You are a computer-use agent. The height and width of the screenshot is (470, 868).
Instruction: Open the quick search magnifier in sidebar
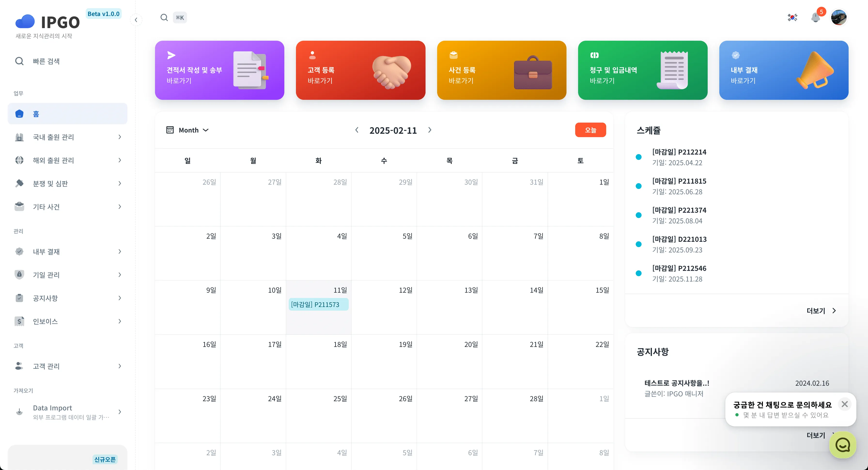19,61
